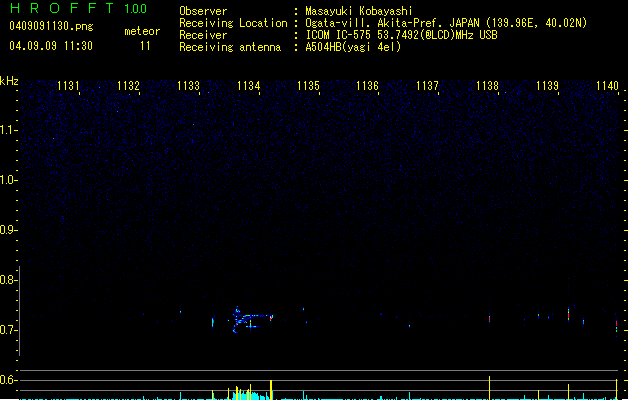The image size is (629, 400).
Task: Click the location text Ogata-vill. Akita-Pref. JAPAN
Action: point(392,23)
